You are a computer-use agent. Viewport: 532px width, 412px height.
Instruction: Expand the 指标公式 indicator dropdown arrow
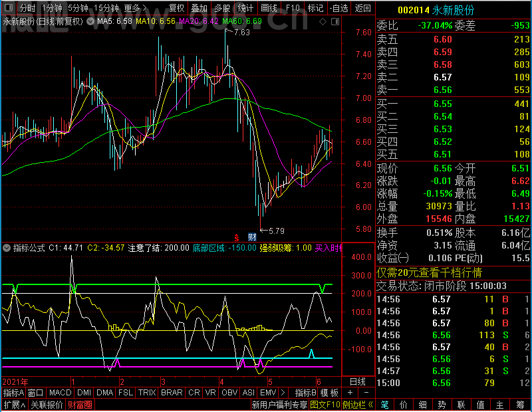(x=7, y=248)
